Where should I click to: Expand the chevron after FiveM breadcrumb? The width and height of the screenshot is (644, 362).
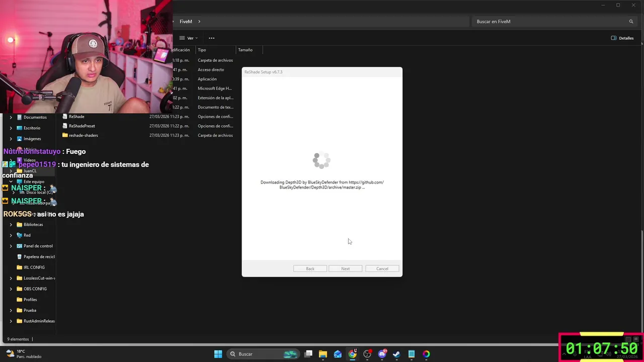point(199,22)
